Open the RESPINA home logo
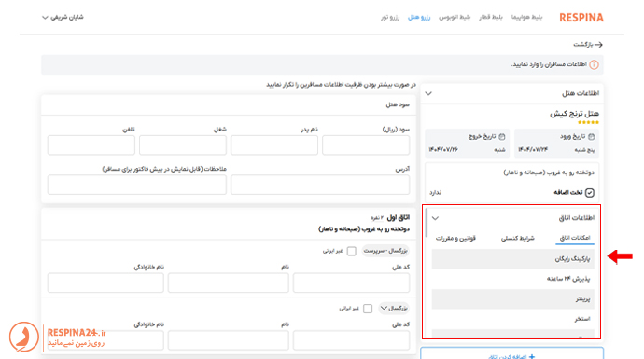The height and width of the screenshot is (359, 644). click(x=581, y=17)
